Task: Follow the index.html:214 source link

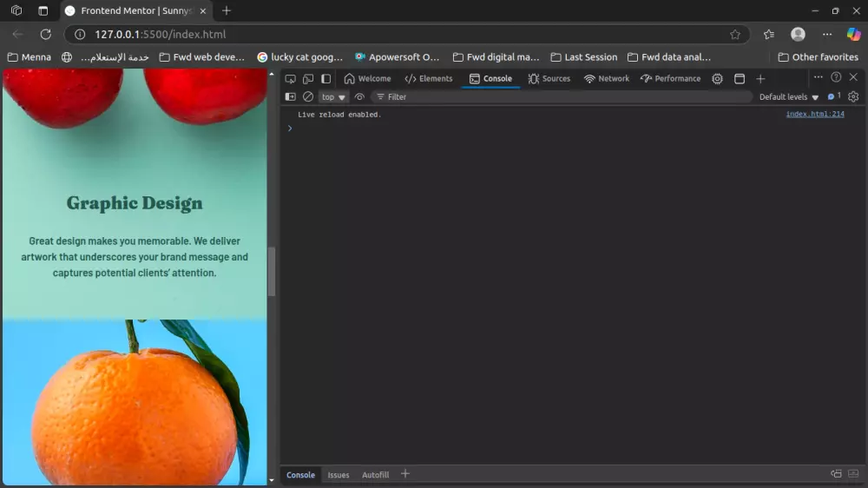Action: [x=815, y=114]
